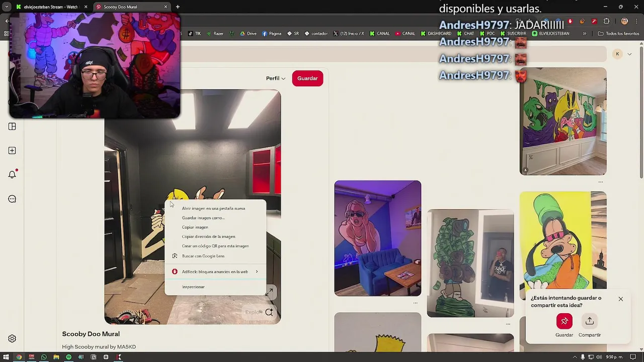
Task: Open the Chrome profile avatar
Action: point(624,21)
